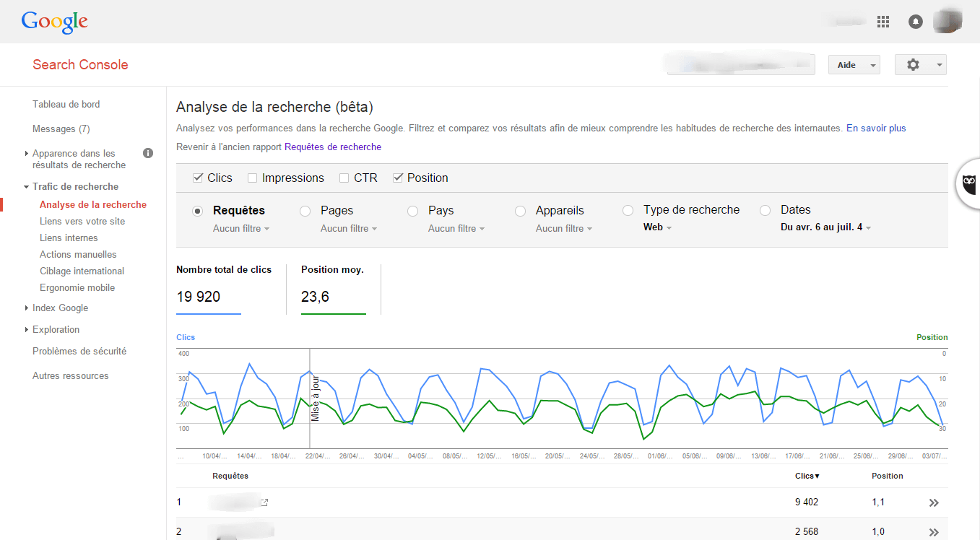Click info icon beside Apparence dans les résultats
The image size is (980, 540).
click(148, 153)
